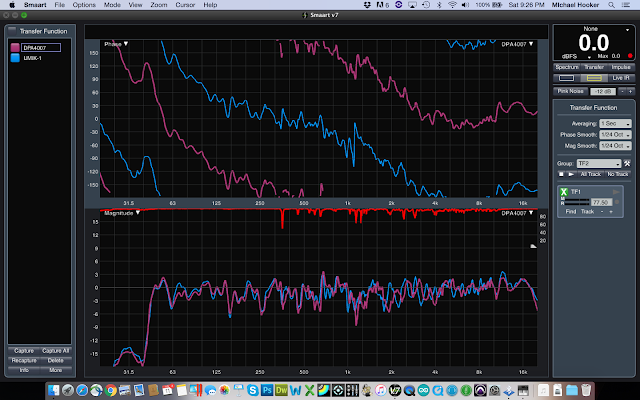Click the More button
The width and height of the screenshot is (640, 400).
[x=56, y=370]
